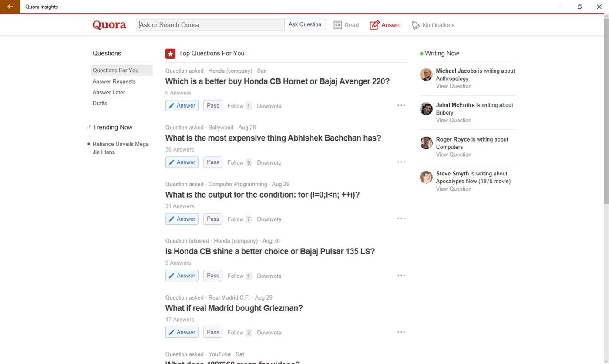Open the Notifications tab
609x364 pixels.
coord(433,25)
